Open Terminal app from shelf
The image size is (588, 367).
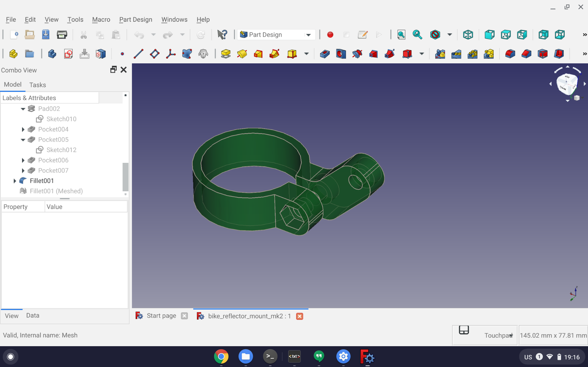pos(270,357)
